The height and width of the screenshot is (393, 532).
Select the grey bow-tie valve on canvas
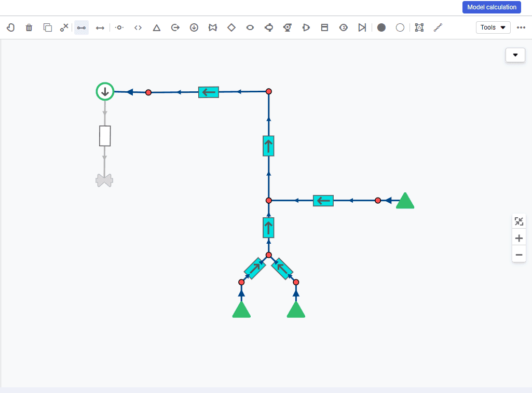click(104, 180)
